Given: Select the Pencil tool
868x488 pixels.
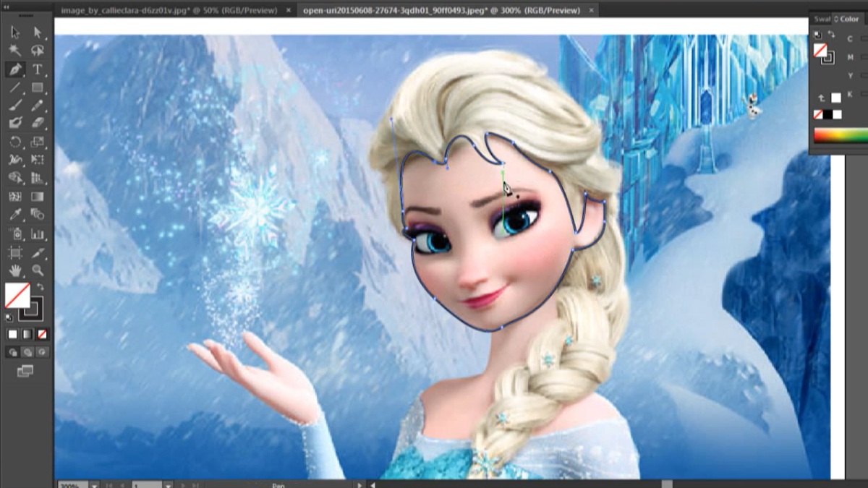Looking at the screenshot, I should coord(38,106).
